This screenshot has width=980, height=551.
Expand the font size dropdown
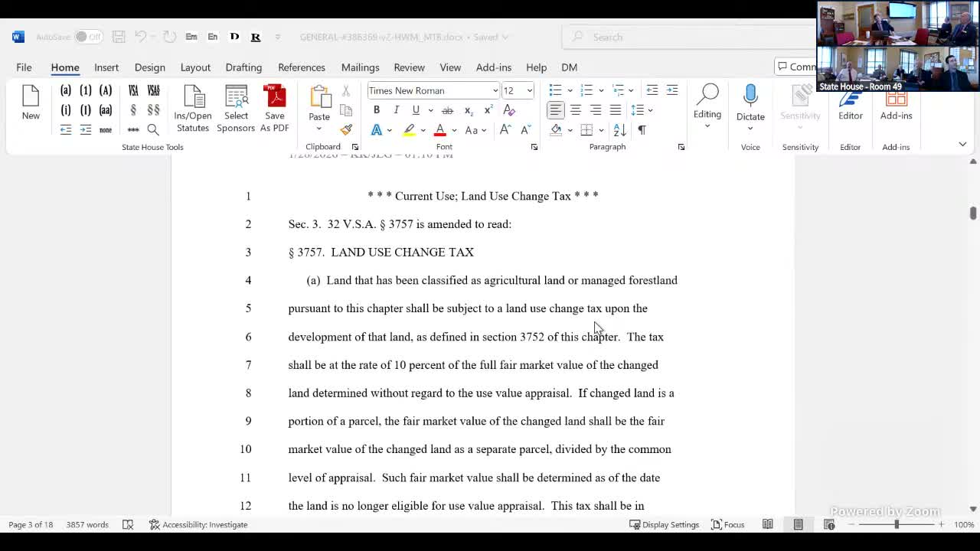pyautogui.click(x=529, y=90)
